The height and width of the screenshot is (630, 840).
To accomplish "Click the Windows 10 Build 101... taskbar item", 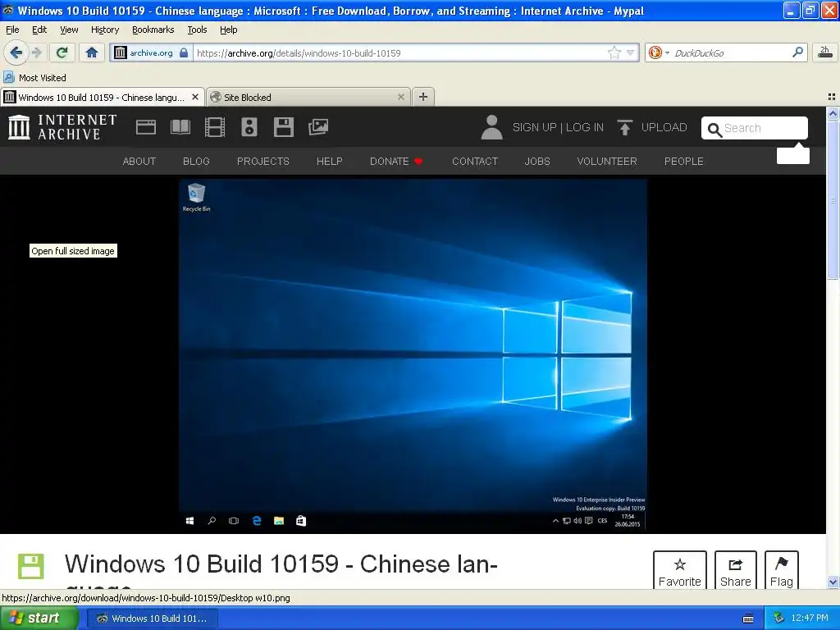I will click(x=152, y=619).
